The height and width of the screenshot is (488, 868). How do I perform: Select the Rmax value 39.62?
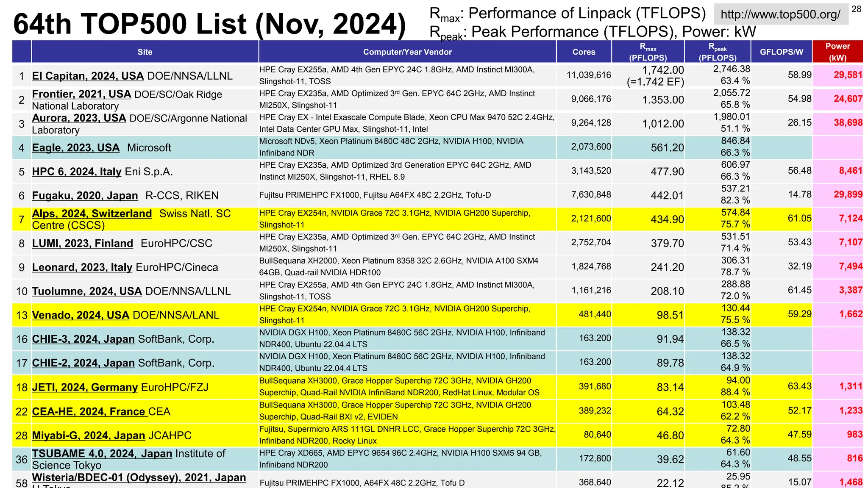click(670, 460)
